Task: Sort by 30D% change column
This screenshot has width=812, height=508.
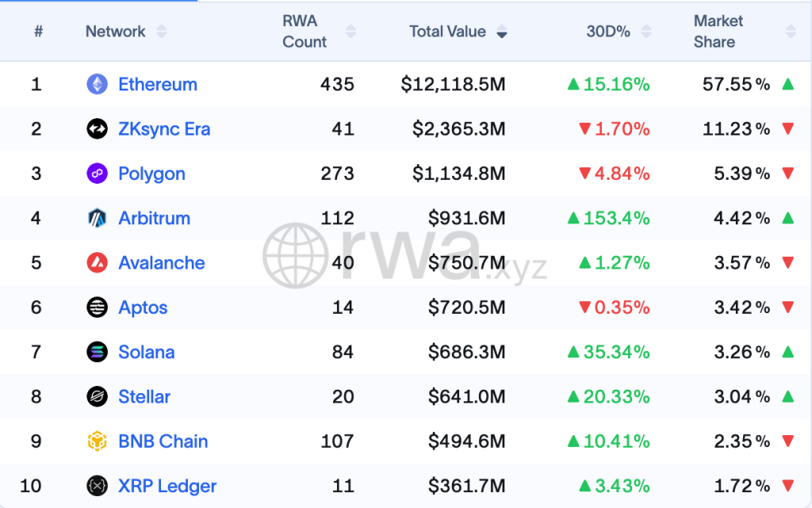Action: click(x=647, y=32)
